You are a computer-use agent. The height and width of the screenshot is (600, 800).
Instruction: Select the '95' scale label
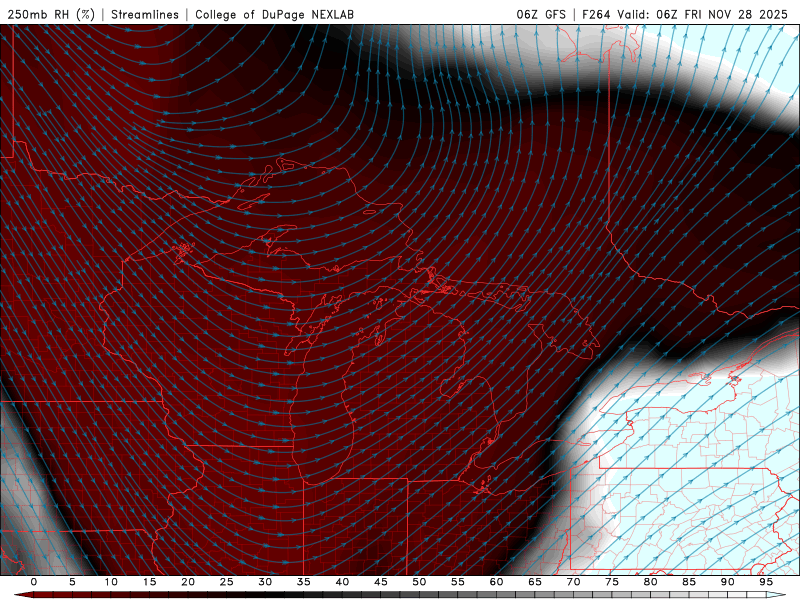click(765, 582)
